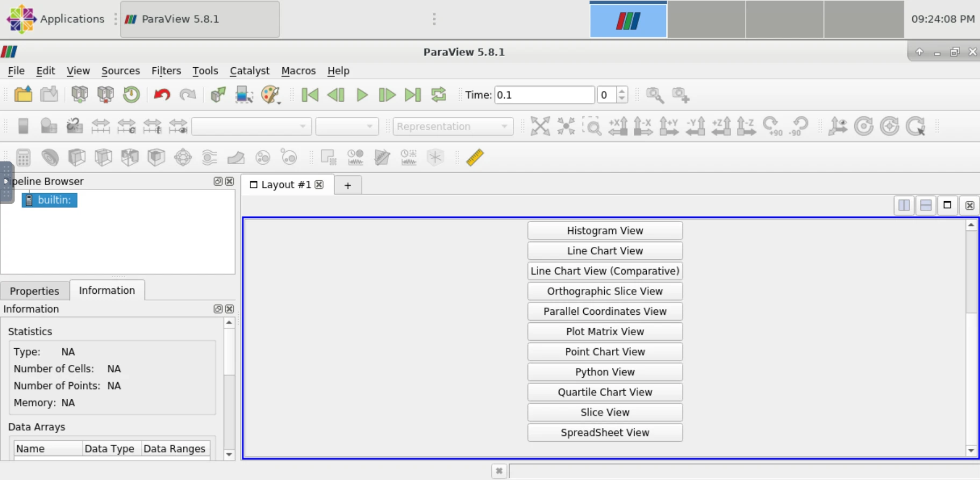
Task: Open the Representation dropdown
Action: click(x=453, y=126)
